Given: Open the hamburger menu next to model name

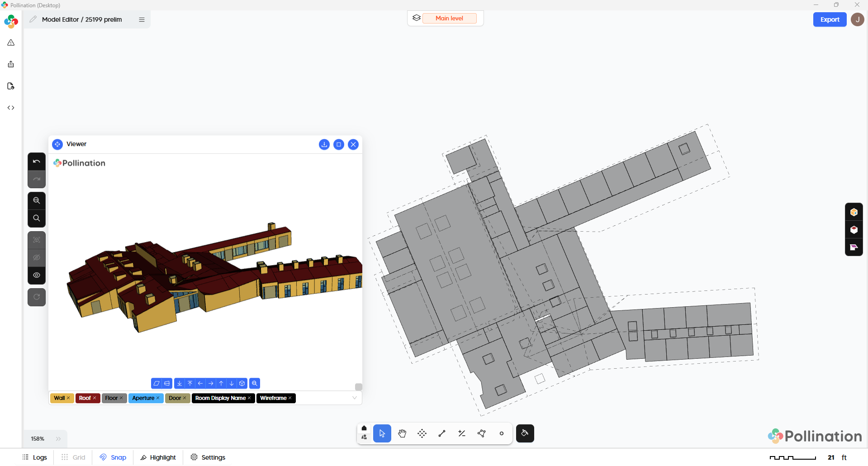Looking at the screenshot, I should [x=142, y=19].
